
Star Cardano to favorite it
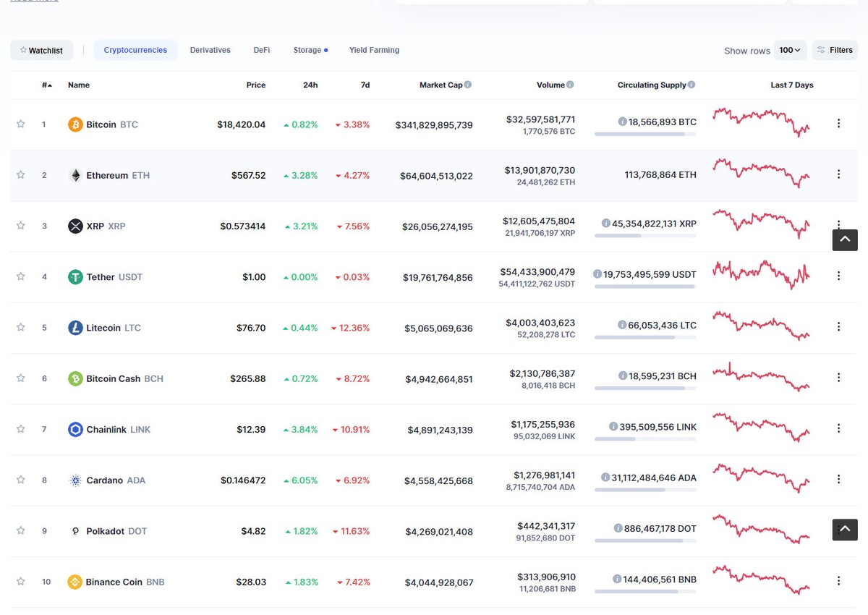20,479
